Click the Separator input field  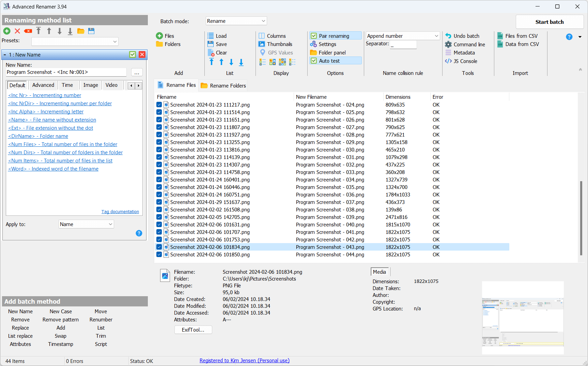pyautogui.click(x=403, y=44)
